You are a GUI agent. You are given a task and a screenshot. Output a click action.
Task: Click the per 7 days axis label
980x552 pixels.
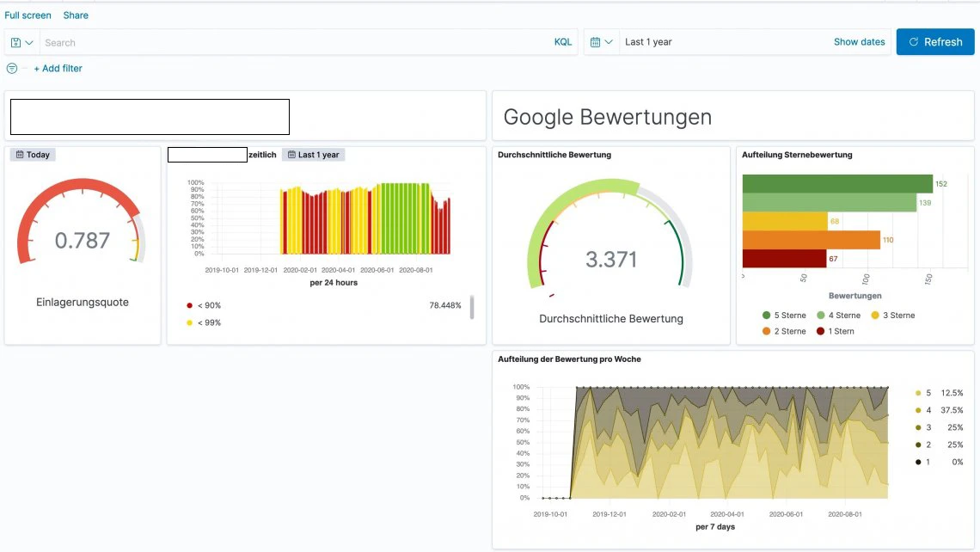[x=715, y=527]
